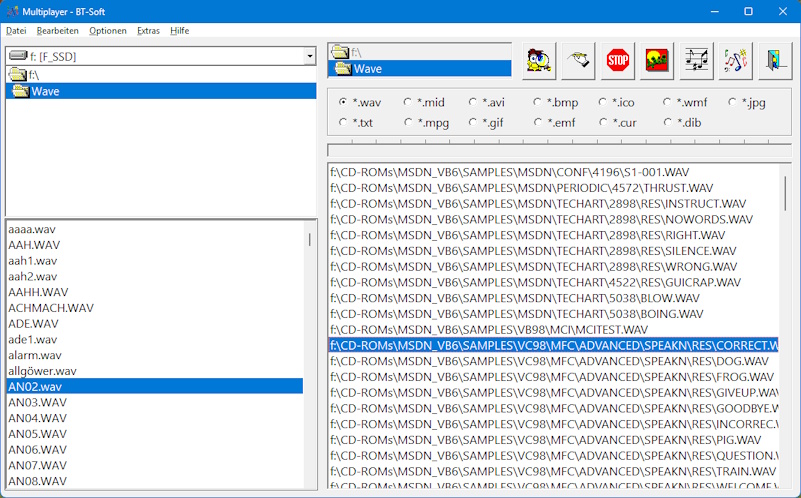Click the pointing hand icon button
The height and width of the screenshot is (498, 801).
click(578, 61)
